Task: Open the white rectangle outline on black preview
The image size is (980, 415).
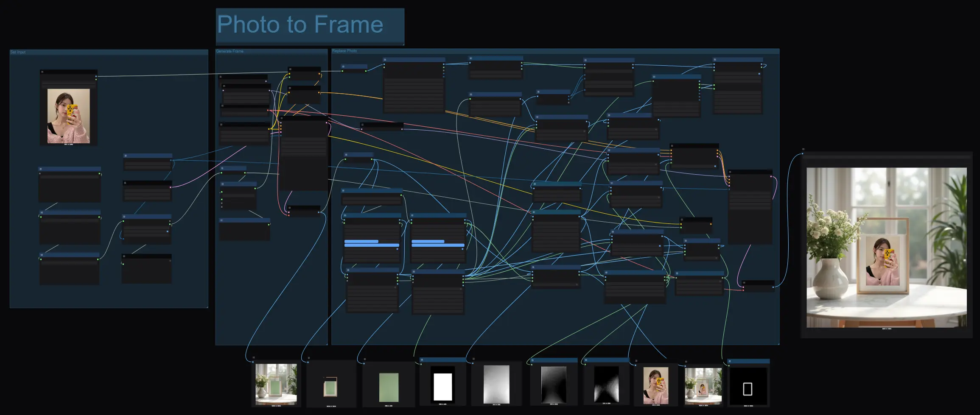Action: [748, 386]
